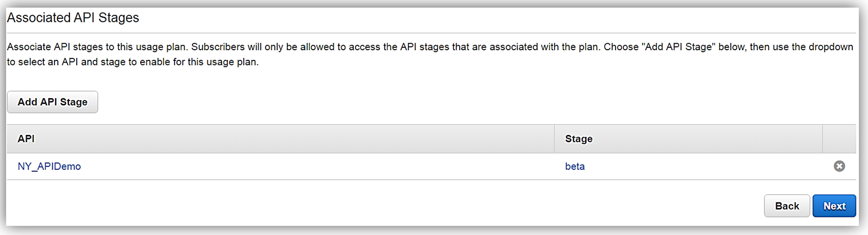Open the NY_APIDemo API link

coord(49,166)
